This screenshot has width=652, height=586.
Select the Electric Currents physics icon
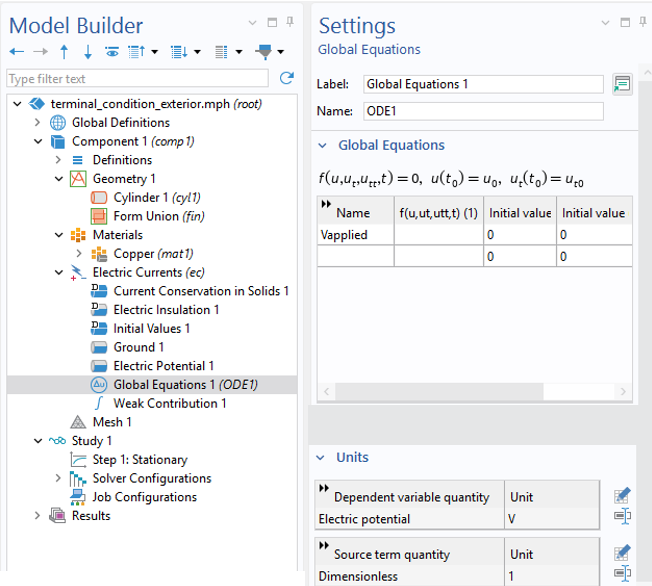78,273
